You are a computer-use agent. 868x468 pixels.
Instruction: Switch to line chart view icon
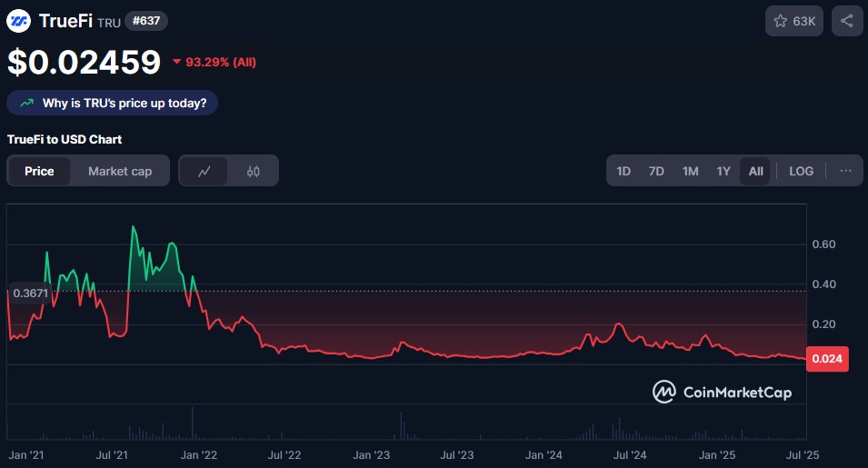(204, 171)
